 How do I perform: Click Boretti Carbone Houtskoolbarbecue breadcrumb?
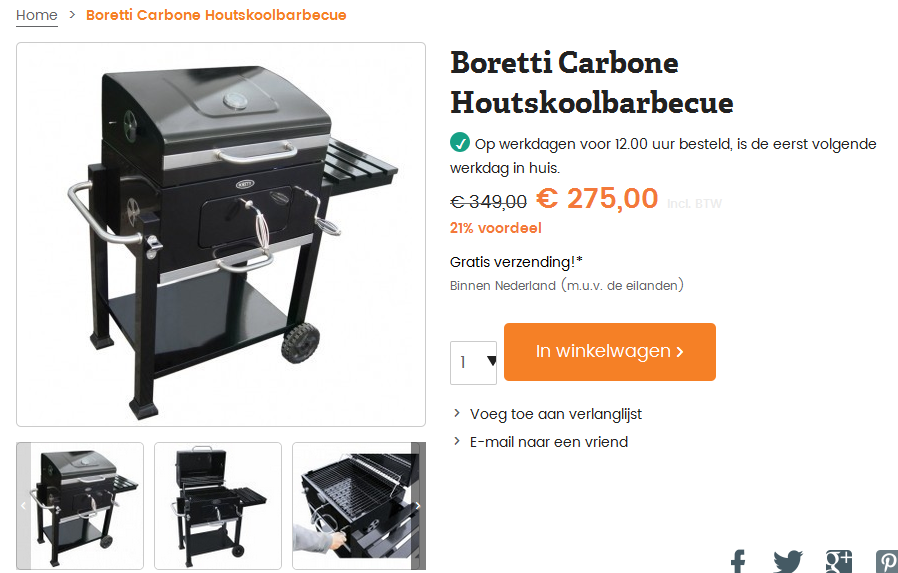tap(216, 15)
